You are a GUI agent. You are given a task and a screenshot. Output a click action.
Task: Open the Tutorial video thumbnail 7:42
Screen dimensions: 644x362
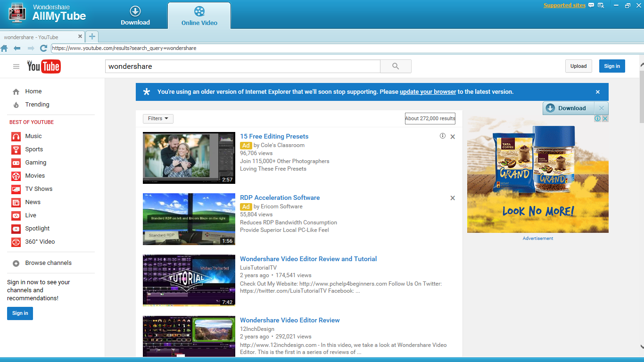189,280
